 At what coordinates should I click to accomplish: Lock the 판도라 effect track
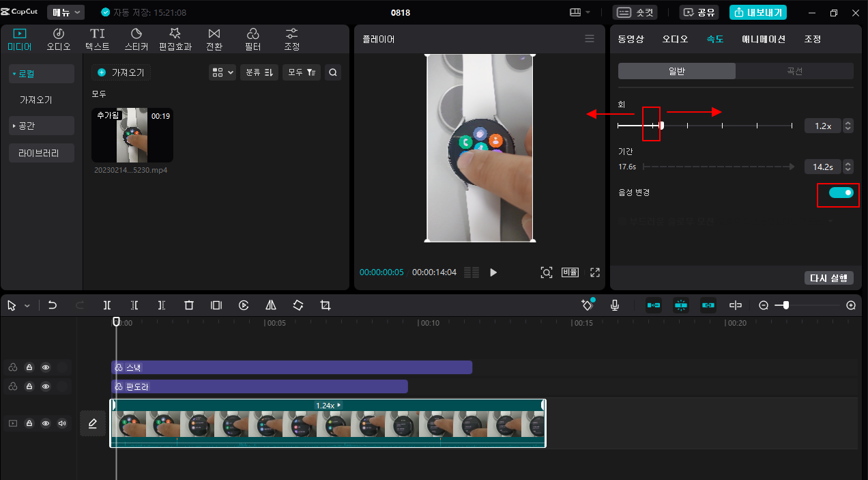[x=29, y=386]
